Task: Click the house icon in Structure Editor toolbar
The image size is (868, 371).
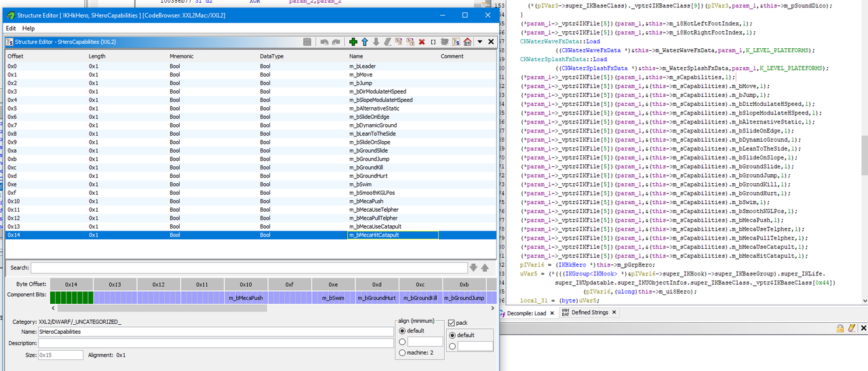Action: coord(467,42)
